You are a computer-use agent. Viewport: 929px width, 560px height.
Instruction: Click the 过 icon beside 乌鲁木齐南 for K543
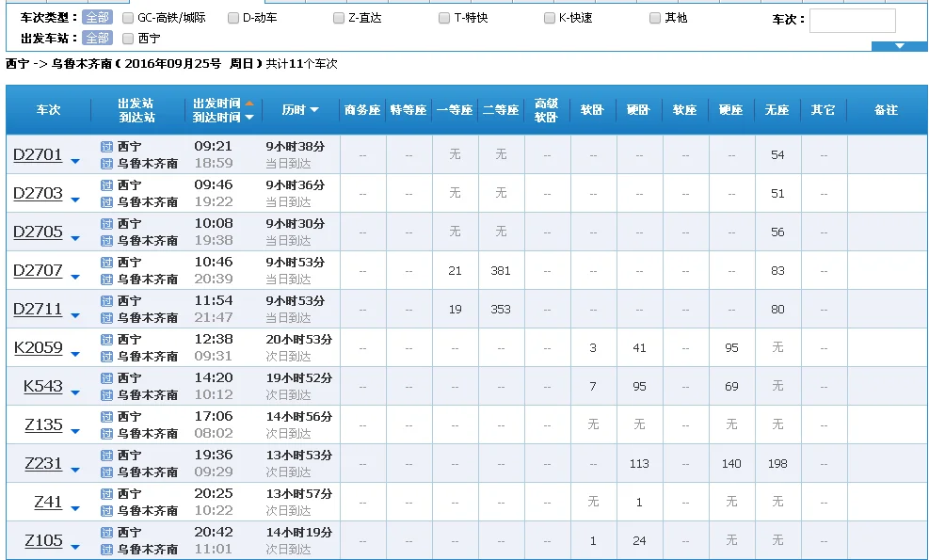[x=106, y=394]
